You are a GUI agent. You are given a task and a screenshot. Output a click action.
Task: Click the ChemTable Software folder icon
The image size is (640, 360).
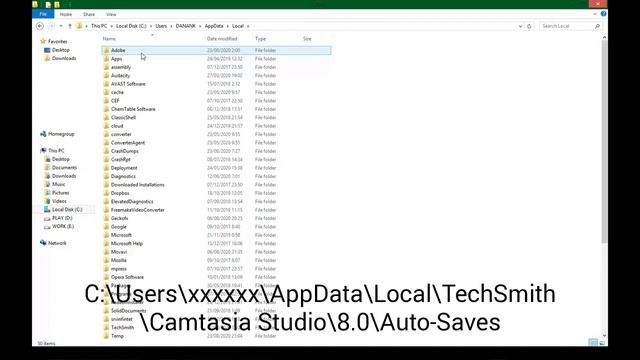(x=106, y=109)
